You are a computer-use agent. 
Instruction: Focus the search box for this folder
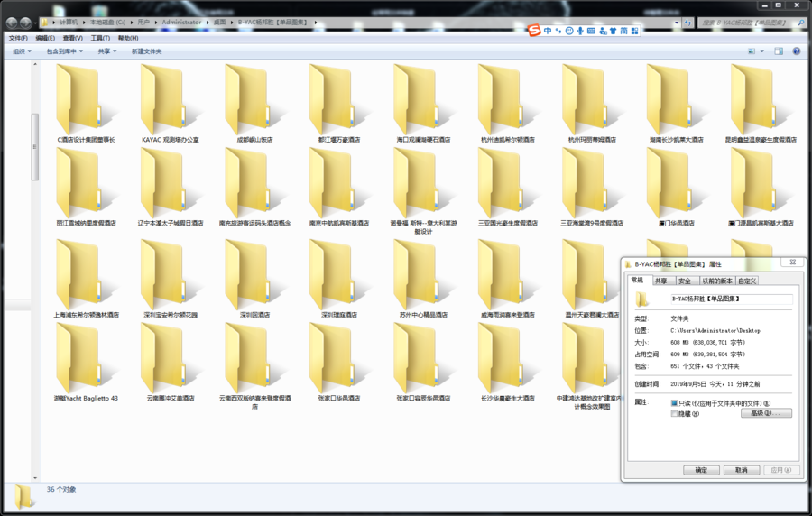click(x=750, y=23)
